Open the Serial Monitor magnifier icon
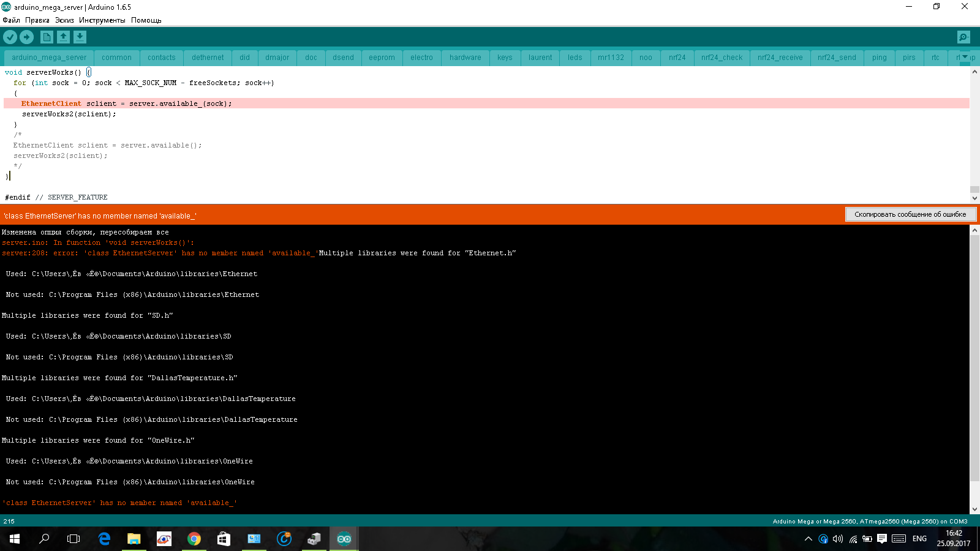 [x=963, y=37]
